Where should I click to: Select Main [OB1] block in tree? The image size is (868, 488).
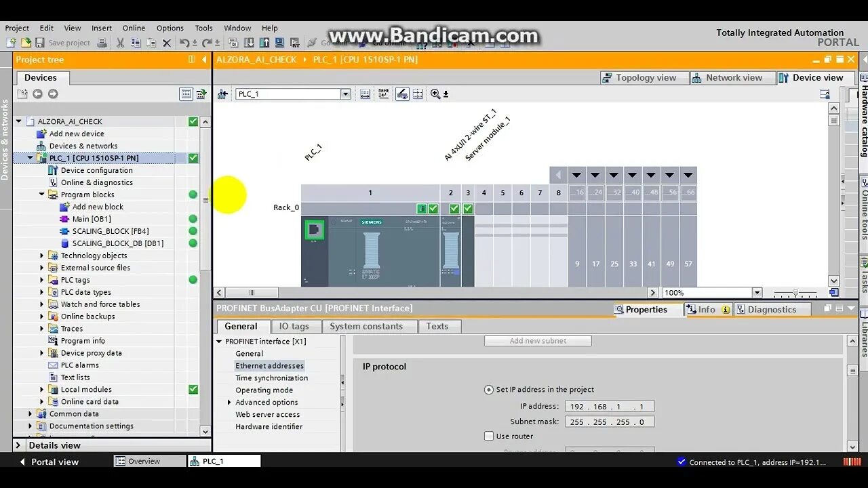point(92,219)
